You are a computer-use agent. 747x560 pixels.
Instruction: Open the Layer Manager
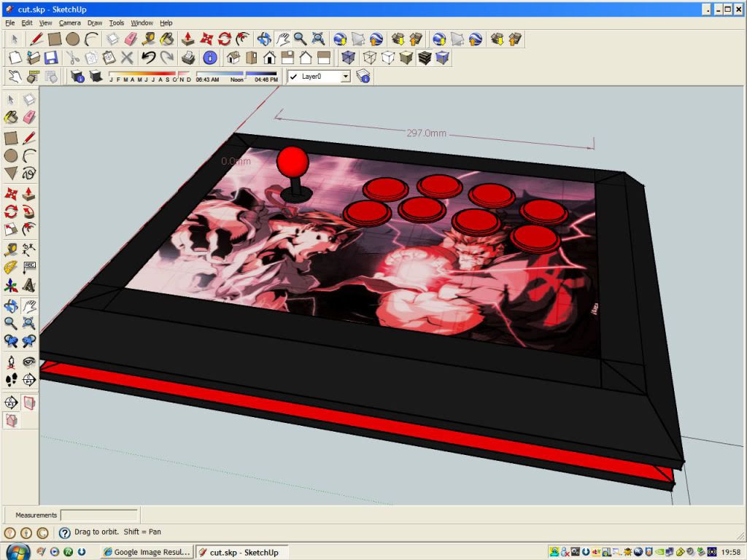[x=363, y=76]
